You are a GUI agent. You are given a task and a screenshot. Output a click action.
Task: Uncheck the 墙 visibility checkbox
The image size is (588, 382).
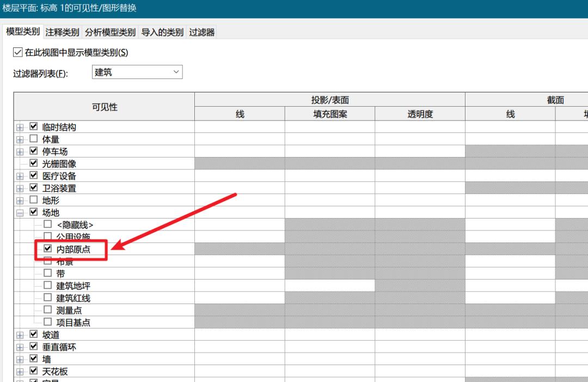tap(34, 359)
